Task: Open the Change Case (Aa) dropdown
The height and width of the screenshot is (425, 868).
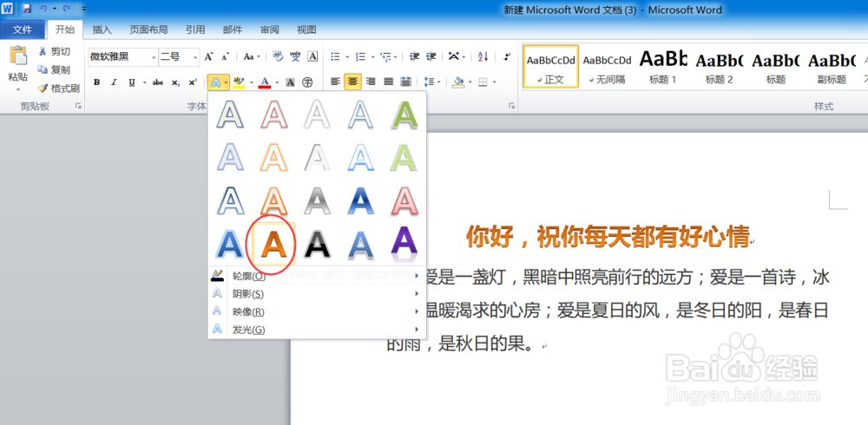Action: 252,56
